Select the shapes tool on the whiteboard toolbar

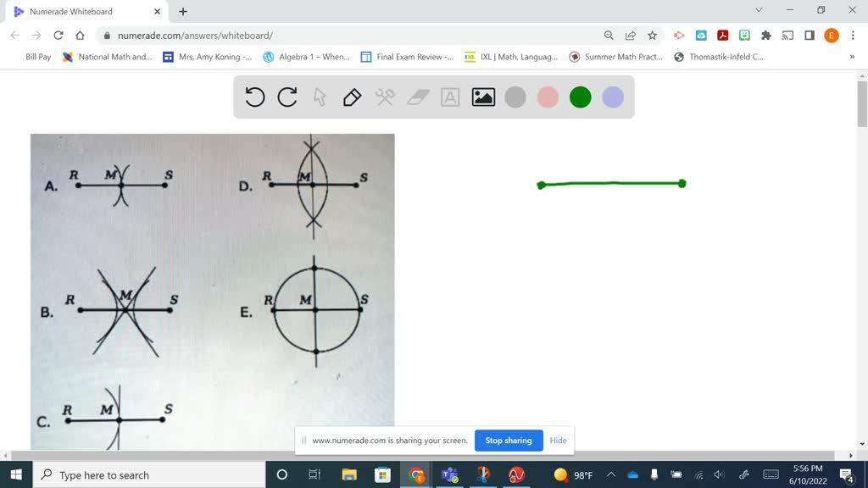point(383,97)
